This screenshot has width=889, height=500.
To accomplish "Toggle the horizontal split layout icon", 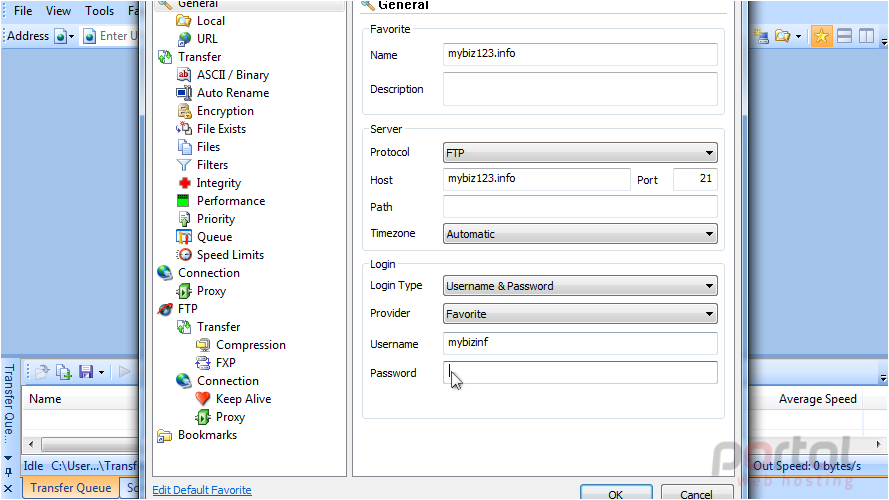I will [844, 36].
